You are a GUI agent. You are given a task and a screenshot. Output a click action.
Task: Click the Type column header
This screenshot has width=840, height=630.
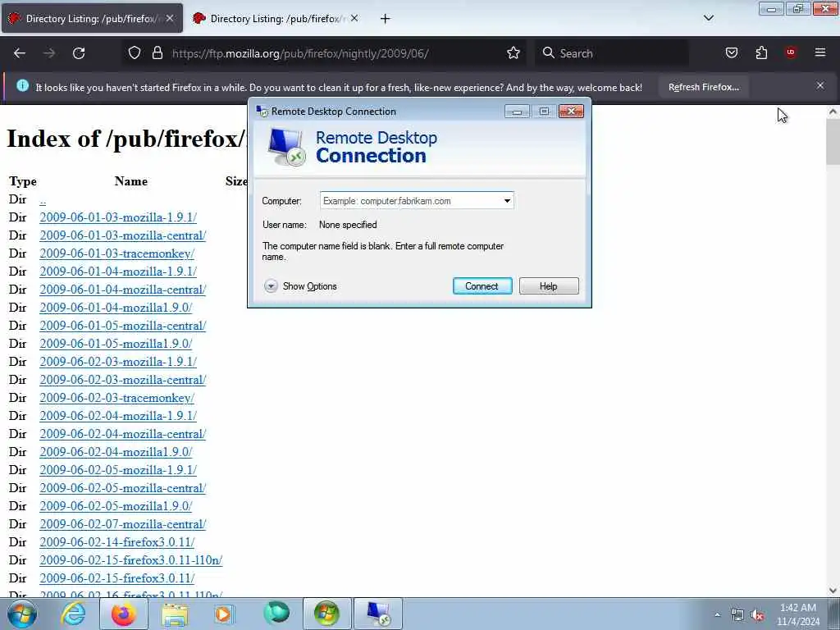click(22, 181)
